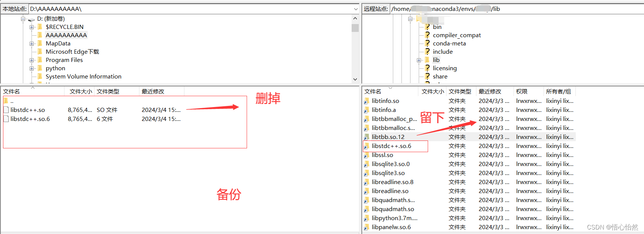Image resolution: width=644 pixels, height=234 pixels.
Task: Click the libtbb.so.12 link icon
Action: [367, 137]
